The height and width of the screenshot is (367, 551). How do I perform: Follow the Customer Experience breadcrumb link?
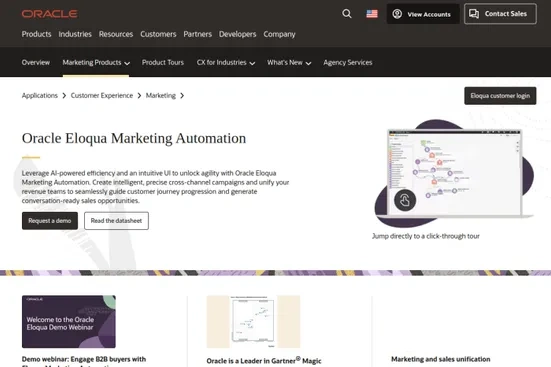102,96
